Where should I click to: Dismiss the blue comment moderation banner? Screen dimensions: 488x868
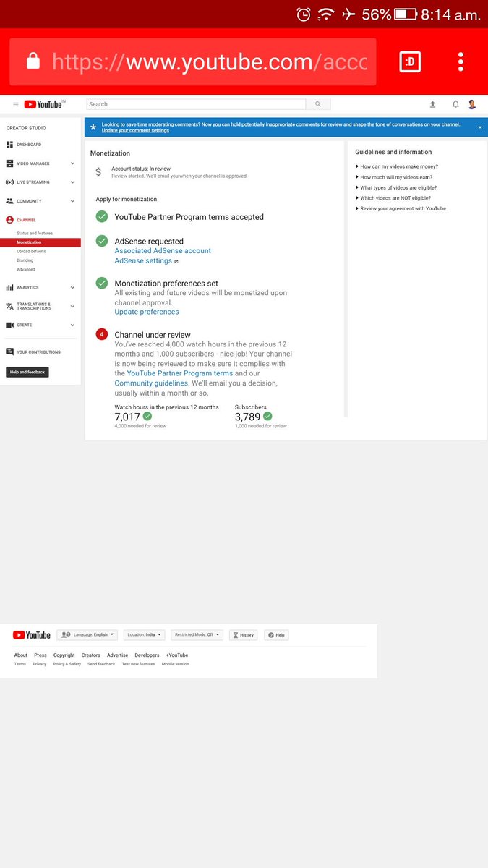tap(480, 127)
